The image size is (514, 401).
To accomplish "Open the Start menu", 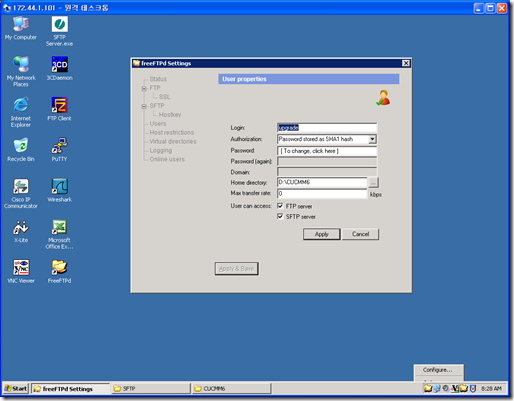I will coord(16,388).
